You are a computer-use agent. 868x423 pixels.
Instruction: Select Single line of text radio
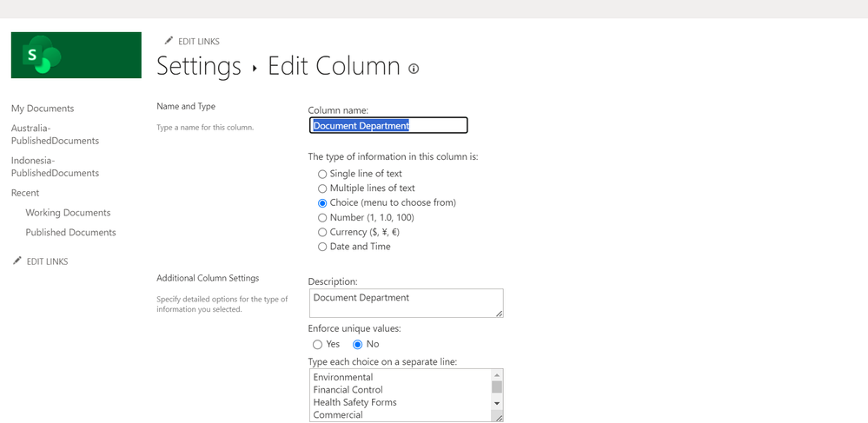tap(322, 174)
